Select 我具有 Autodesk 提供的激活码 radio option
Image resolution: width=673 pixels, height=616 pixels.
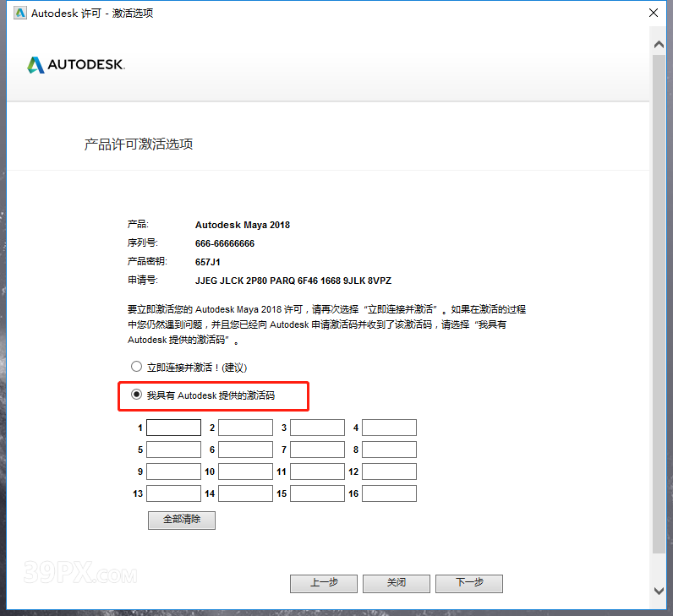click(136, 395)
